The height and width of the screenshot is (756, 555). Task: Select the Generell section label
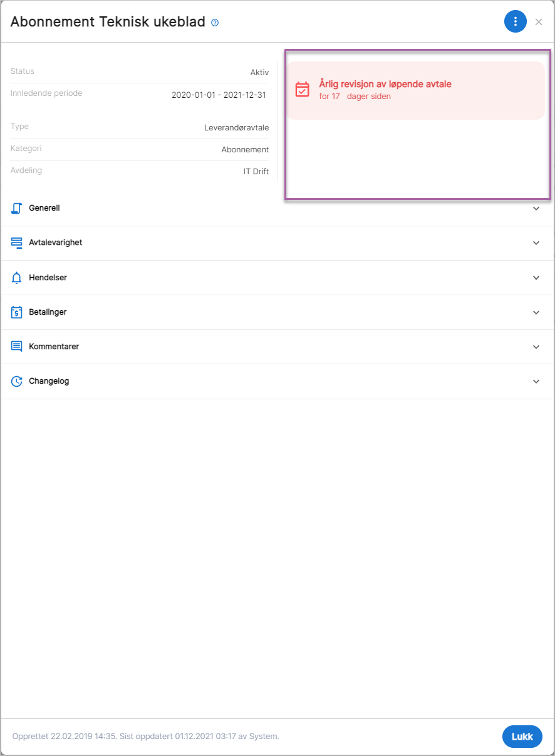44,208
